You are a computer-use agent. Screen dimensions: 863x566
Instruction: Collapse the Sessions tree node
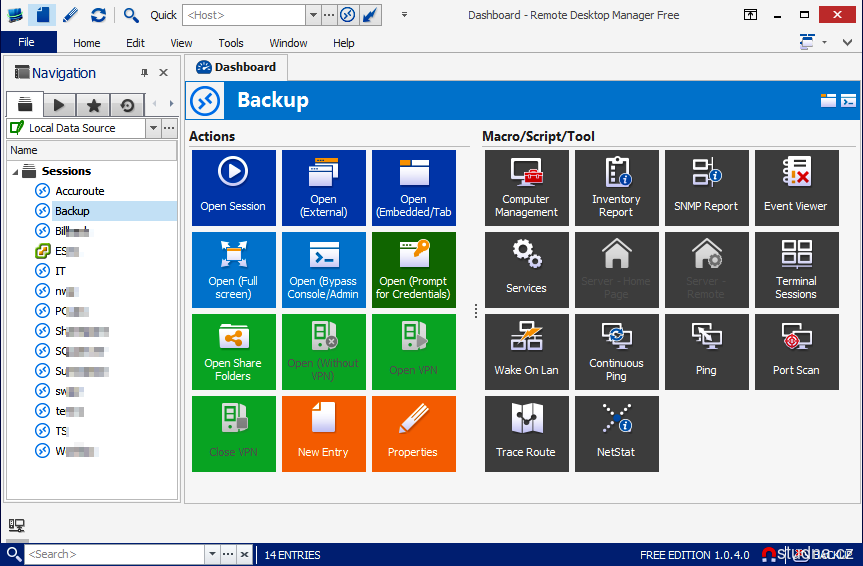click(15, 171)
